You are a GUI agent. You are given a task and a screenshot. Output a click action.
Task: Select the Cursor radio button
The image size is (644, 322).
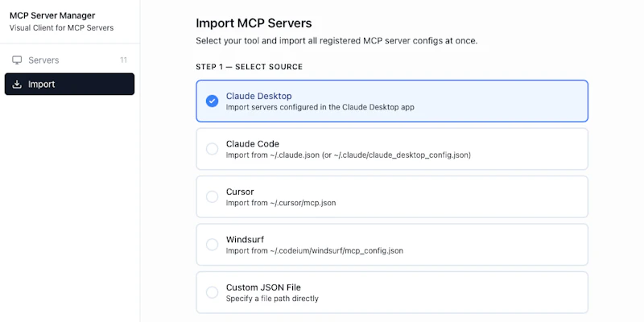tap(212, 196)
